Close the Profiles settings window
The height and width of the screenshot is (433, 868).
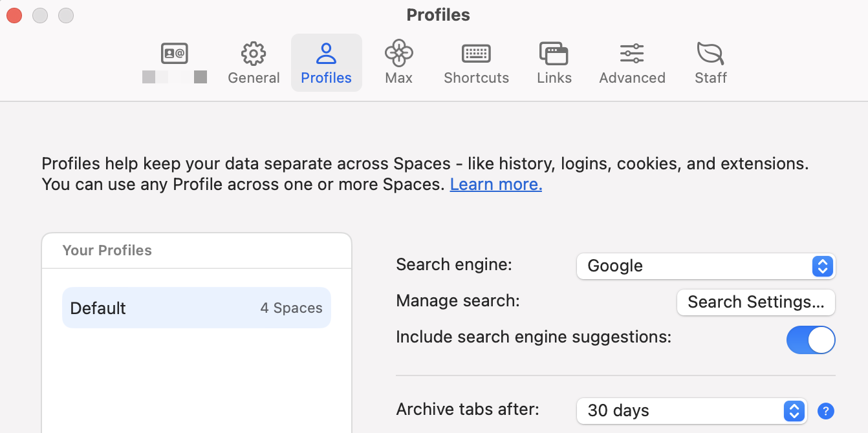(14, 14)
